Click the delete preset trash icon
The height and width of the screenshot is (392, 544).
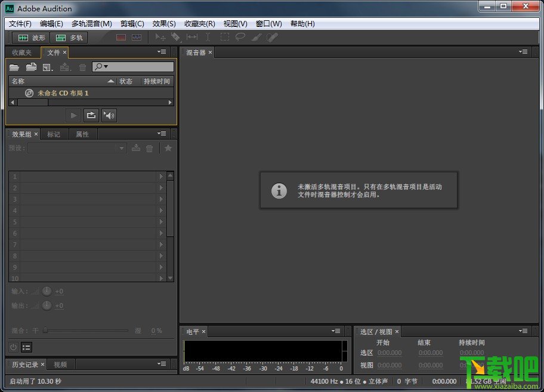pyautogui.click(x=150, y=149)
